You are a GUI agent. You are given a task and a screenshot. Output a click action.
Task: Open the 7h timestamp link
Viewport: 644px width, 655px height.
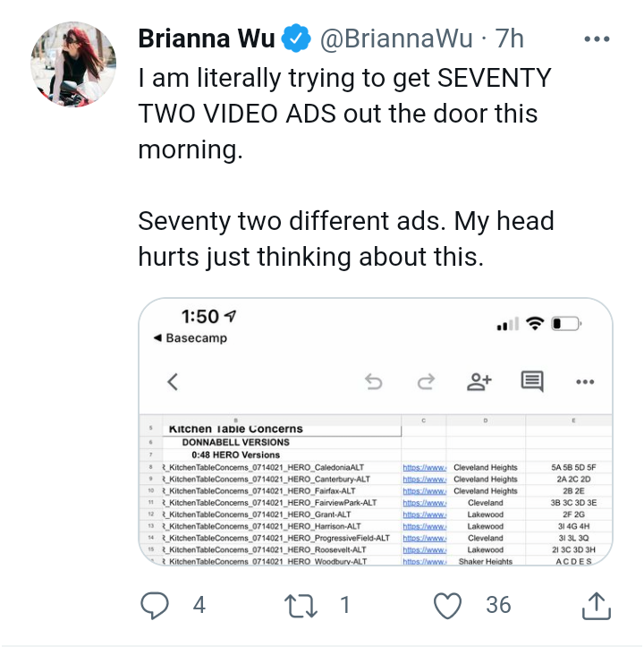(509, 38)
